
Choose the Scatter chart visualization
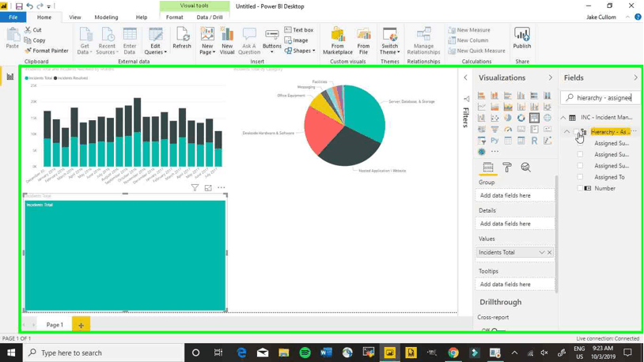[494, 118]
